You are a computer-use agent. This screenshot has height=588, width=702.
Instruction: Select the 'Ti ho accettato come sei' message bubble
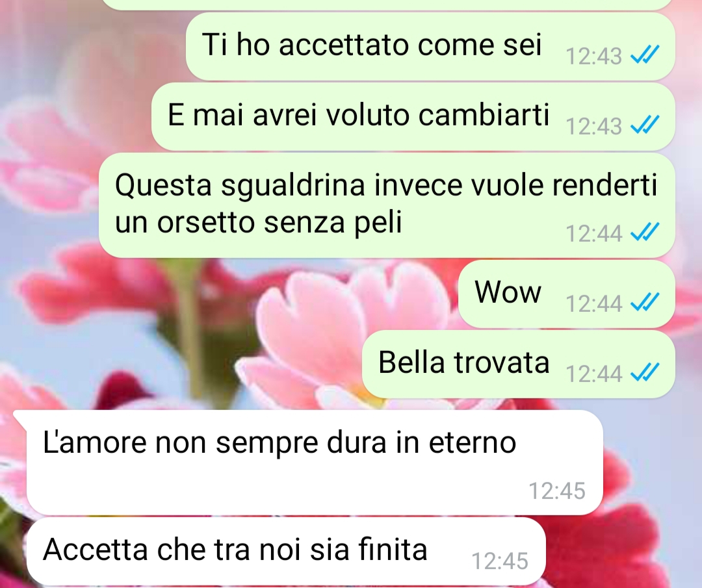click(430, 47)
